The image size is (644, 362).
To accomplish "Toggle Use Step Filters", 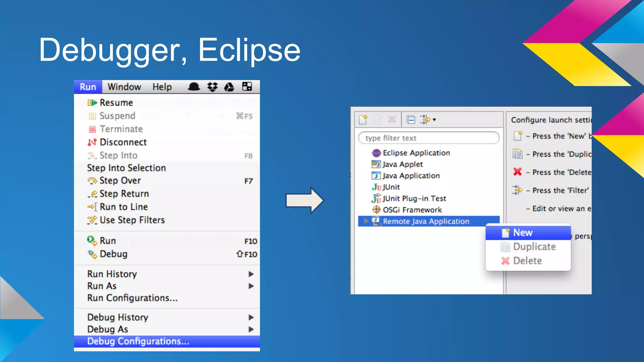I will (x=167, y=220).
